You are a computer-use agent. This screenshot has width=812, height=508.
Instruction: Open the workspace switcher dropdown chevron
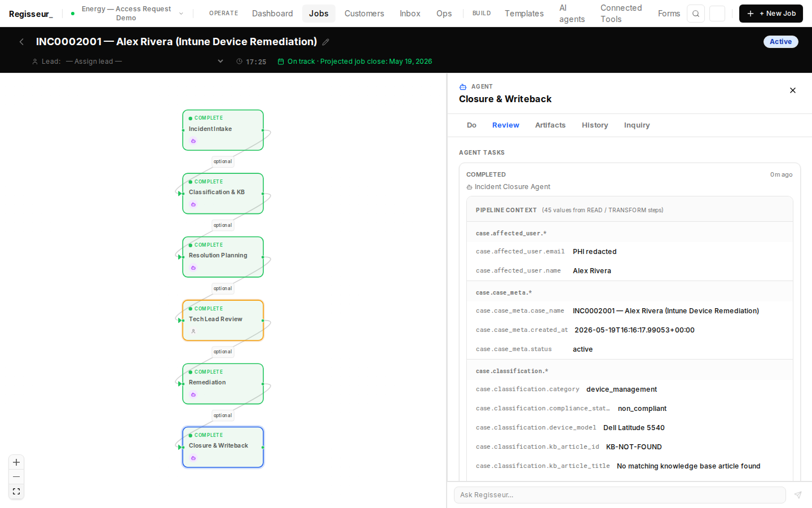(181, 14)
